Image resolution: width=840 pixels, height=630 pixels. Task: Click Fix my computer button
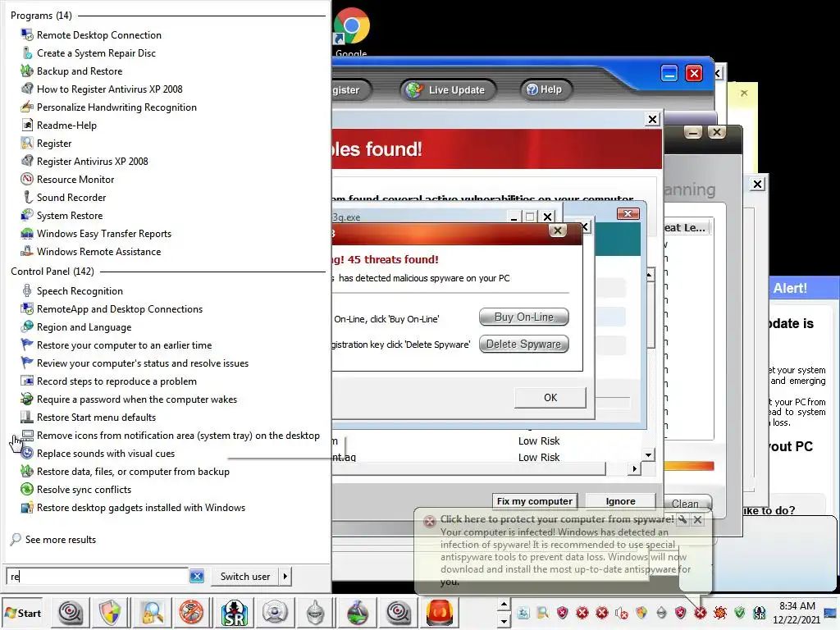535,501
